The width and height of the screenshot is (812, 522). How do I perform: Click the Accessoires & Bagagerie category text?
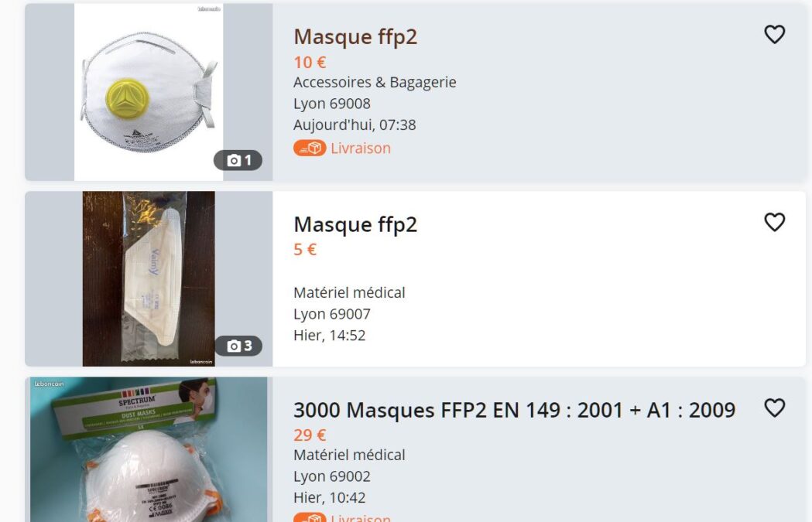(x=375, y=82)
